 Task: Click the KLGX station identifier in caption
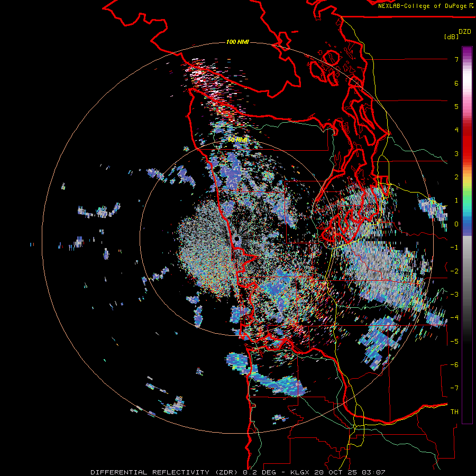click(x=300, y=472)
